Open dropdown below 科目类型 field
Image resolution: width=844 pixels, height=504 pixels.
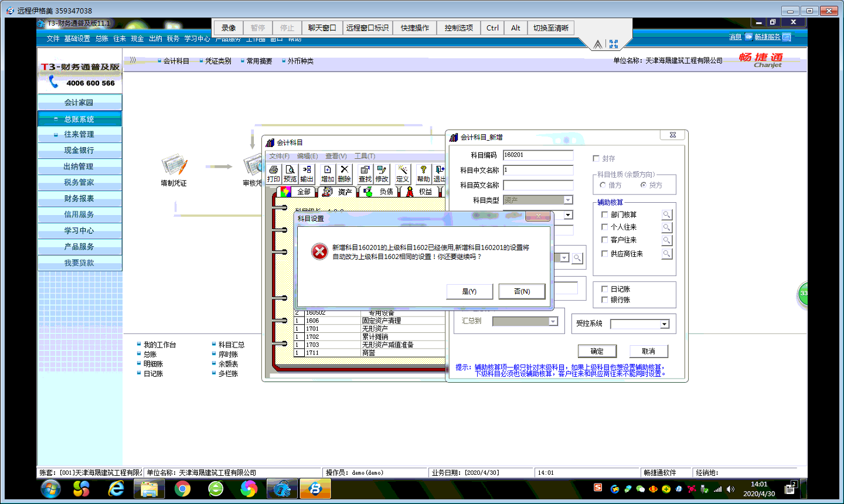pyautogui.click(x=568, y=215)
